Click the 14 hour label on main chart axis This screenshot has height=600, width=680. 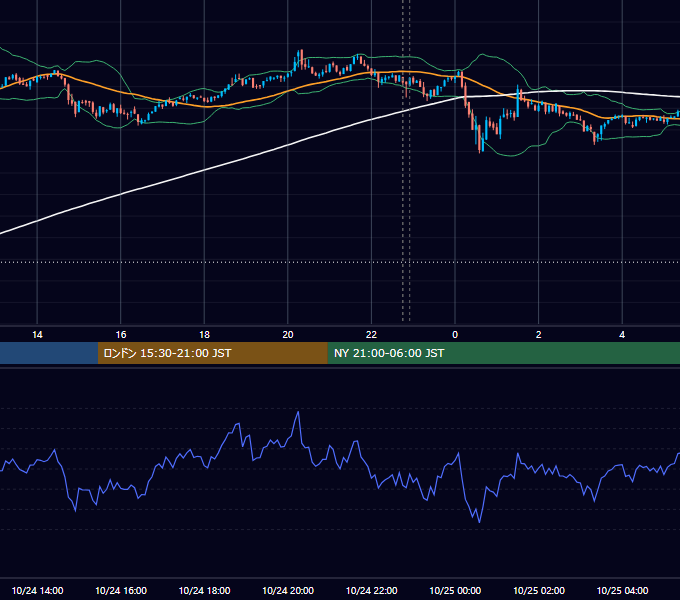tap(37, 335)
